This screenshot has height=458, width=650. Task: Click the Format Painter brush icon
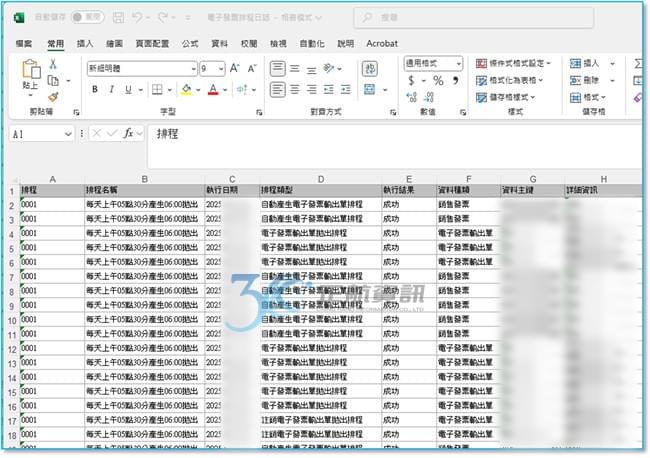coord(53,97)
